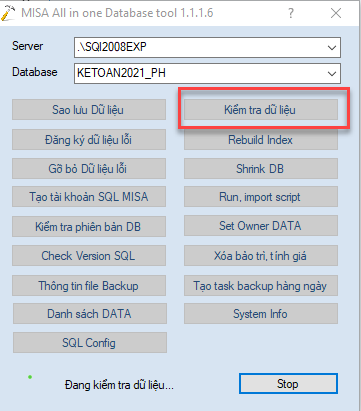Open Run, import script

[261, 197]
